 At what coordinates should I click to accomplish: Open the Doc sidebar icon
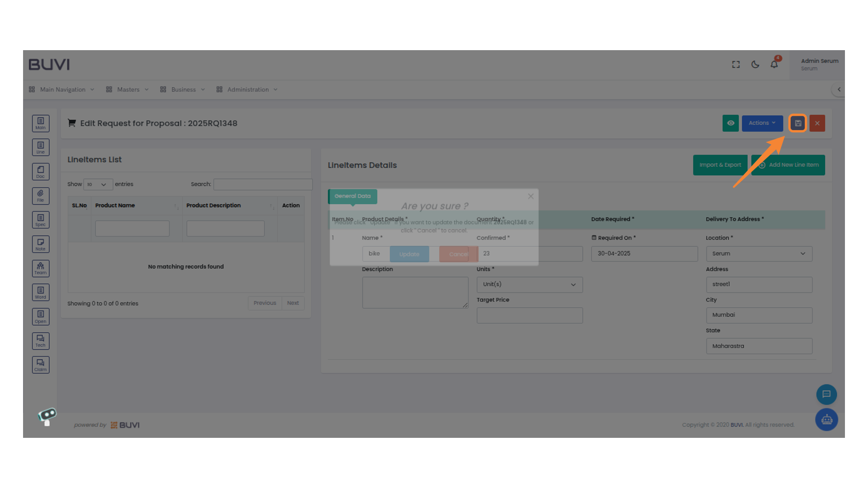click(41, 172)
